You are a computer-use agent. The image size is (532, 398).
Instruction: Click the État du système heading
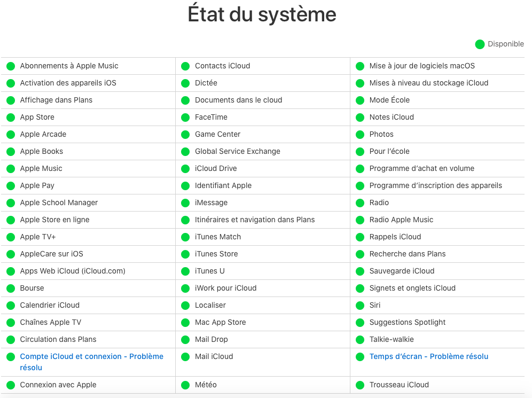262,14
